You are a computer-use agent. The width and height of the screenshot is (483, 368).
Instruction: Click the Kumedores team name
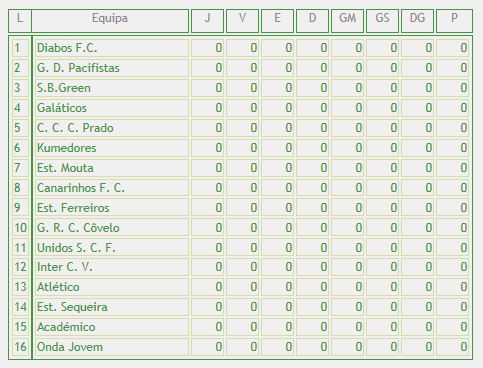(x=66, y=148)
